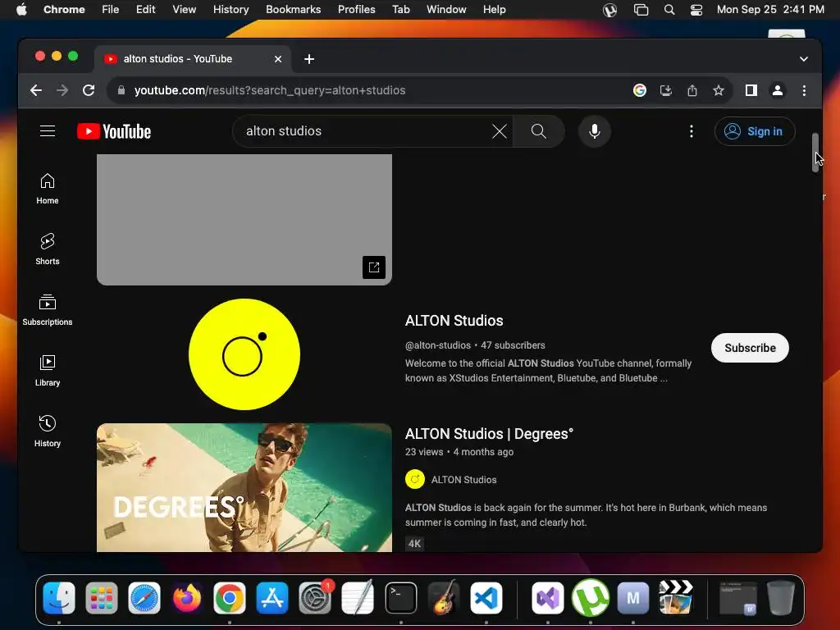Open the Edit menu
Image resolution: width=840 pixels, height=630 pixels.
pos(145,10)
